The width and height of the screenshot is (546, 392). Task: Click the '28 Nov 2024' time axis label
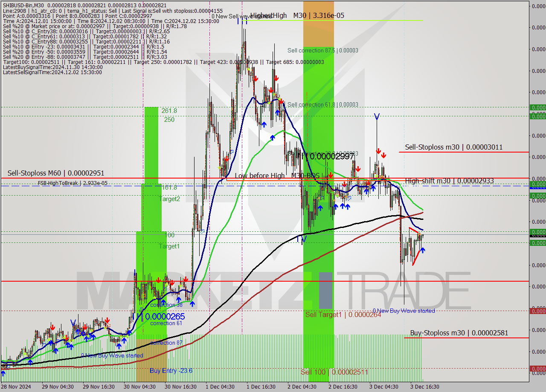(16, 386)
